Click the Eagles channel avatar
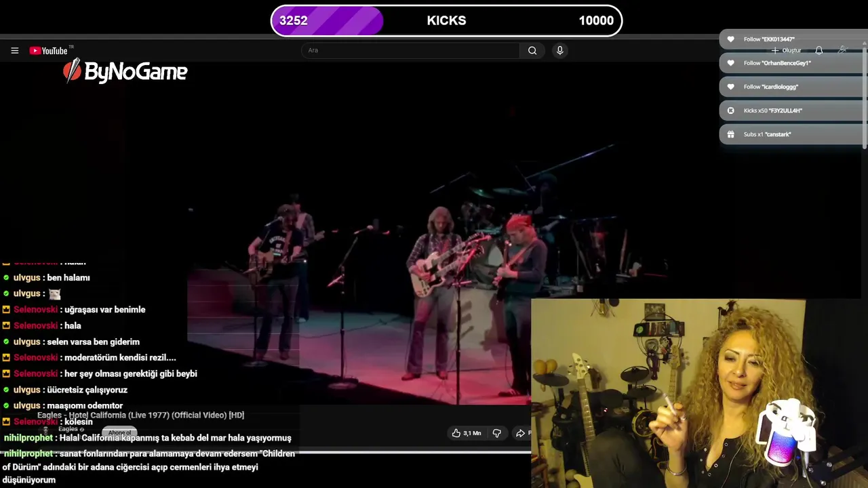The width and height of the screenshot is (868, 488). click(x=46, y=430)
